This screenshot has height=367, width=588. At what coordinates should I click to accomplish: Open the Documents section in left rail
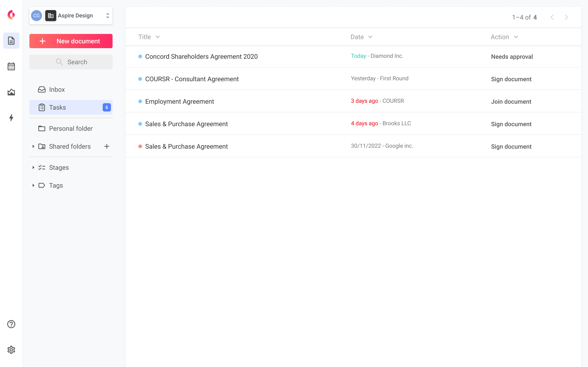(11, 41)
